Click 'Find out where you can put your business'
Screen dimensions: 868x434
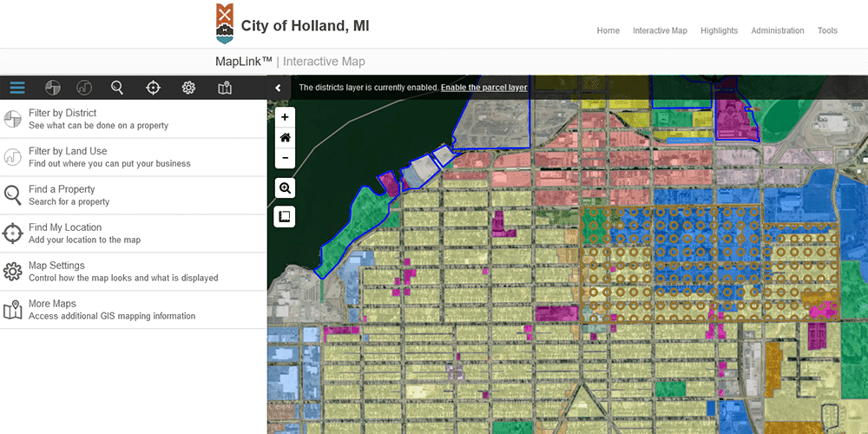tap(109, 164)
